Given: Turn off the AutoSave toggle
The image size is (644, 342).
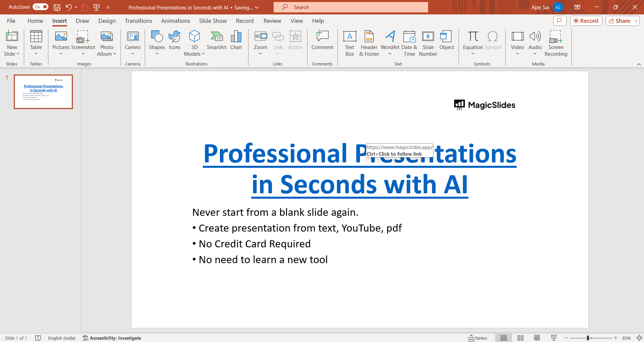Looking at the screenshot, I should pyautogui.click(x=40, y=7).
